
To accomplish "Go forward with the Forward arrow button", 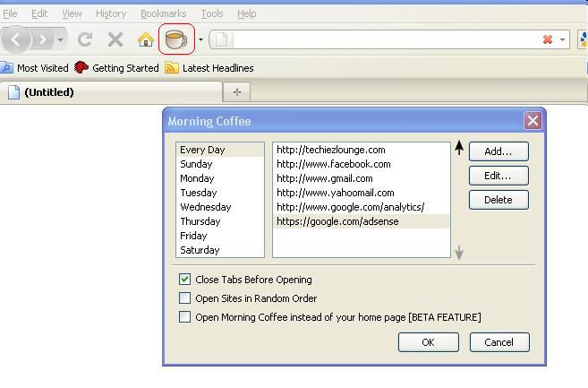I will tap(42, 39).
